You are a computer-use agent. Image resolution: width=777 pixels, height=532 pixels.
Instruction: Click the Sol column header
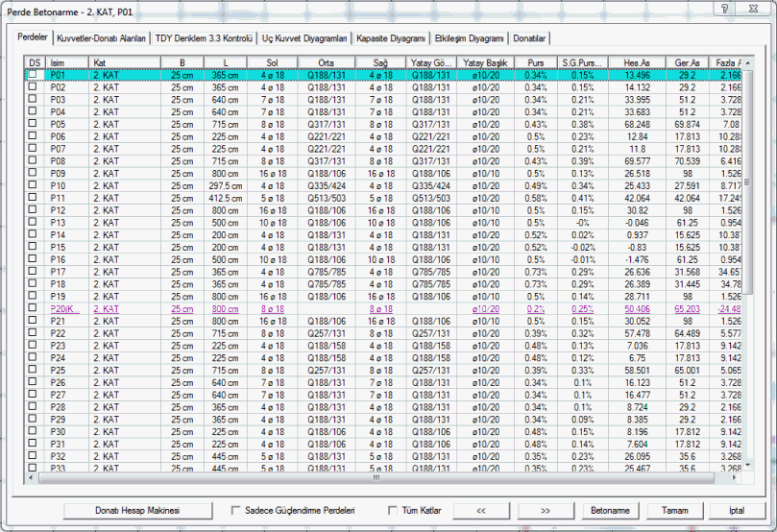pos(272,62)
